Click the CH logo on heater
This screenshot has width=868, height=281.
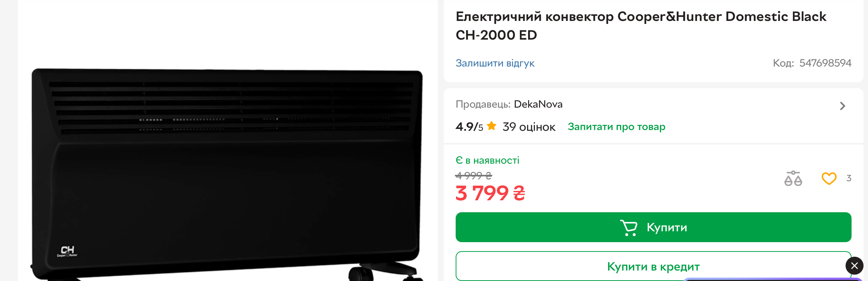point(67,251)
